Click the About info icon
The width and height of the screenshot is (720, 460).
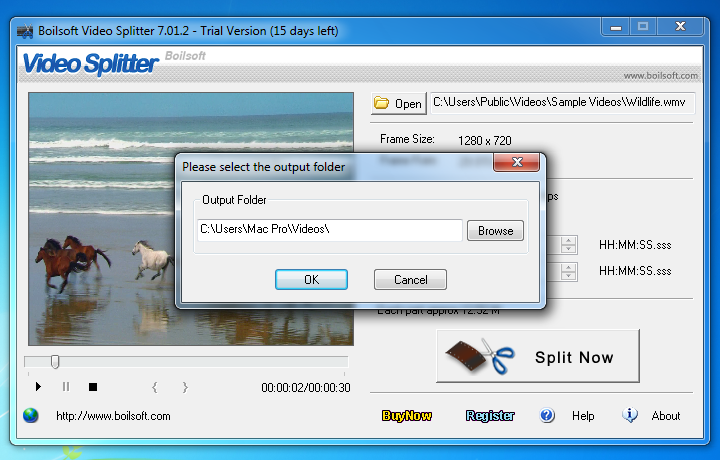(x=630, y=415)
